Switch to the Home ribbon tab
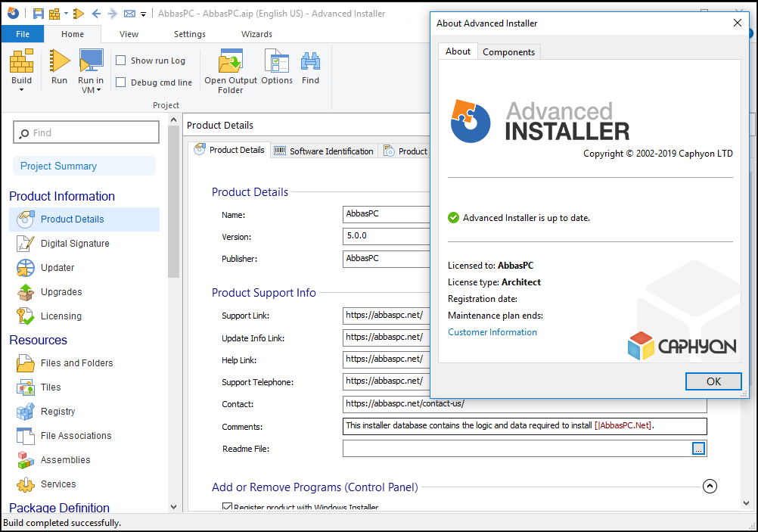The height and width of the screenshot is (532, 758). (x=73, y=34)
